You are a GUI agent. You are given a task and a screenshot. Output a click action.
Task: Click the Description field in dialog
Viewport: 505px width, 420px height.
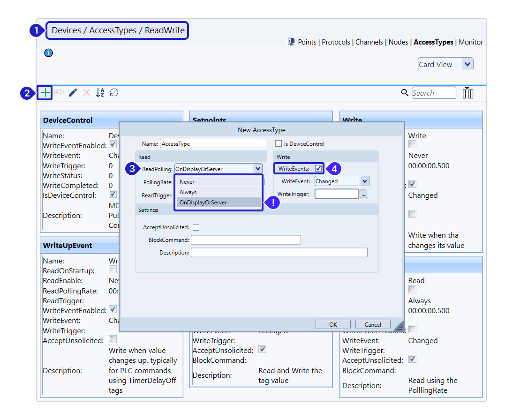(x=279, y=253)
